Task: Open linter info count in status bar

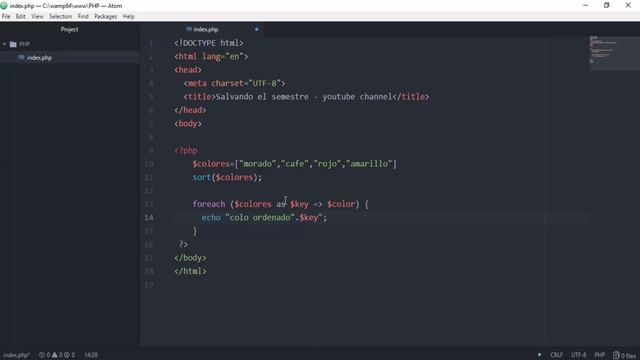Action: click(x=70, y=355)
